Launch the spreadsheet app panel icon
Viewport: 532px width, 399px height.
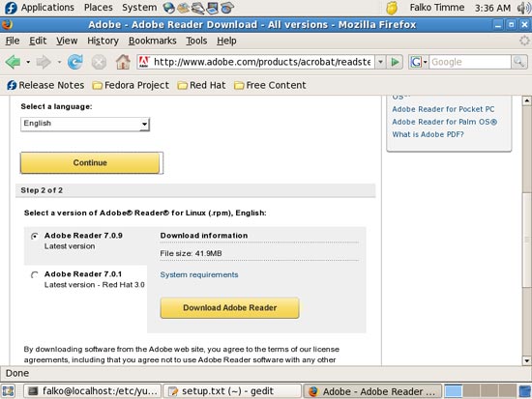[227, 8]
